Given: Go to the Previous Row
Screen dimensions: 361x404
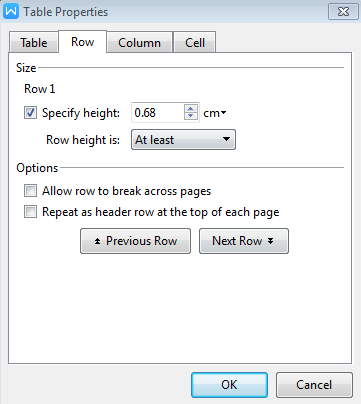Looking at the screenshot, I should 135,241.
